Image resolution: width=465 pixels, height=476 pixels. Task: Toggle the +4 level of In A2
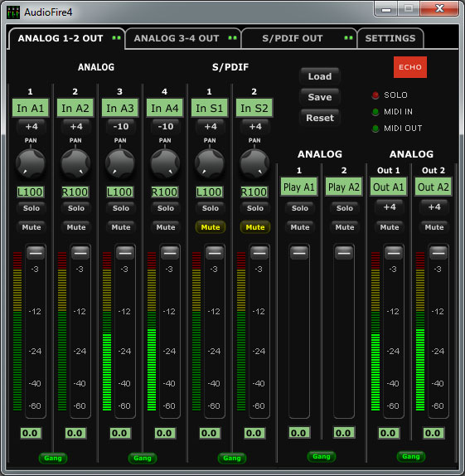(x=76, y=127)
